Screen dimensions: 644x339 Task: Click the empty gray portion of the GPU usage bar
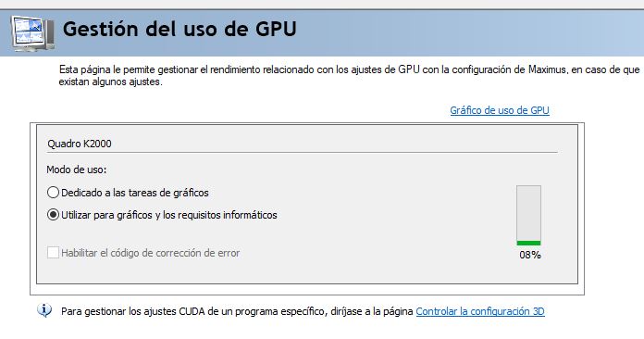tap(528, 213)
